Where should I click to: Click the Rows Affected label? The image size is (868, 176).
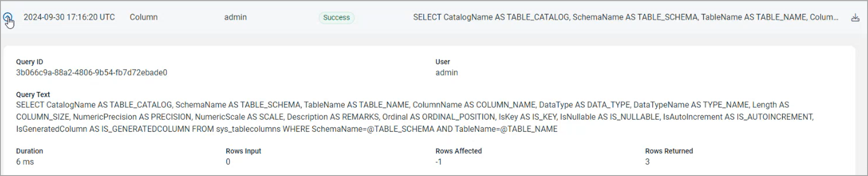click(x=459, y=151)
